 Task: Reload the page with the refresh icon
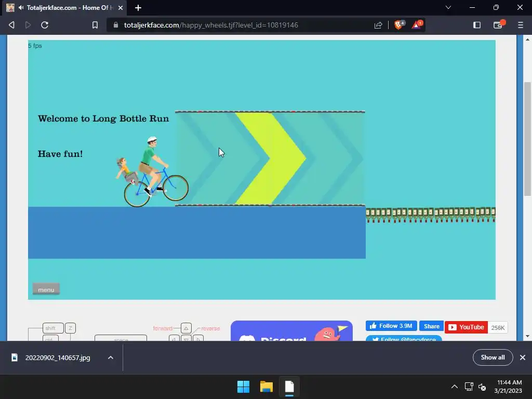45,25
